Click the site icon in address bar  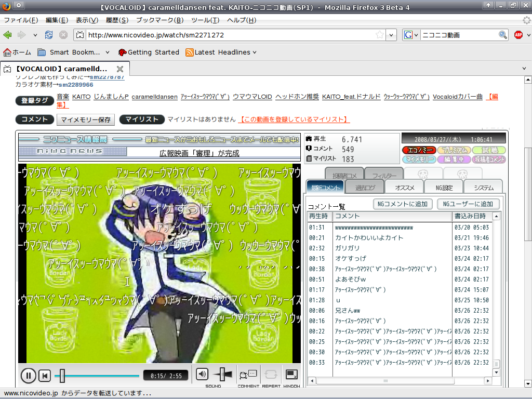coord(80,35)
